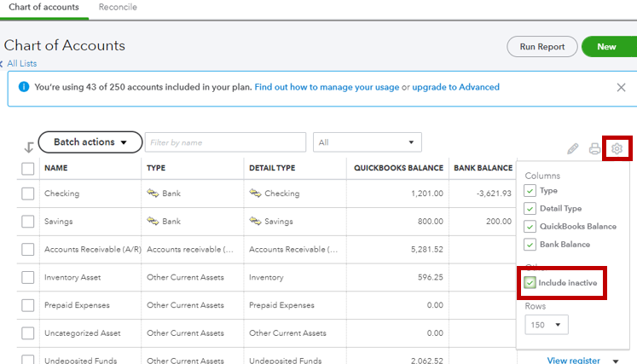This screenshot has height=364, width=637.
Task: Toggle the select-all header checkbox
Action: (x=27, y=168)
